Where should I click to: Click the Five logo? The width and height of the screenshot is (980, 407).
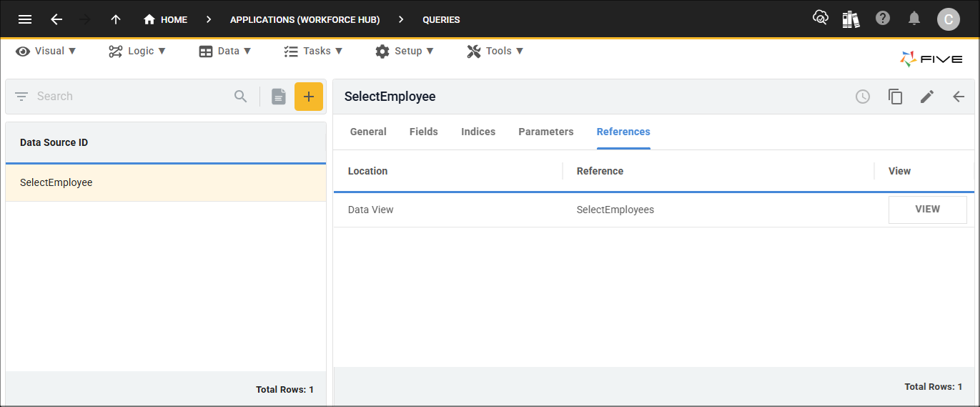(931, 59)
